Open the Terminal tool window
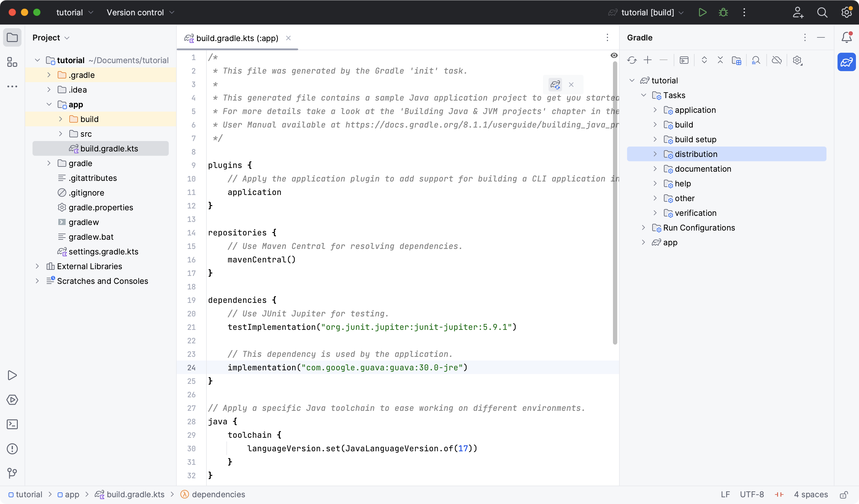859x504 pixels. coord(12,424)
